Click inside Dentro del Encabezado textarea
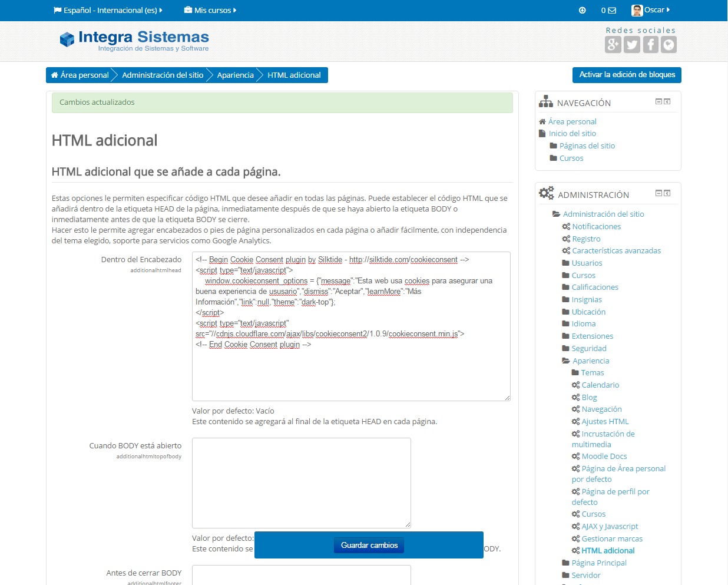 [x=351, y=326]
